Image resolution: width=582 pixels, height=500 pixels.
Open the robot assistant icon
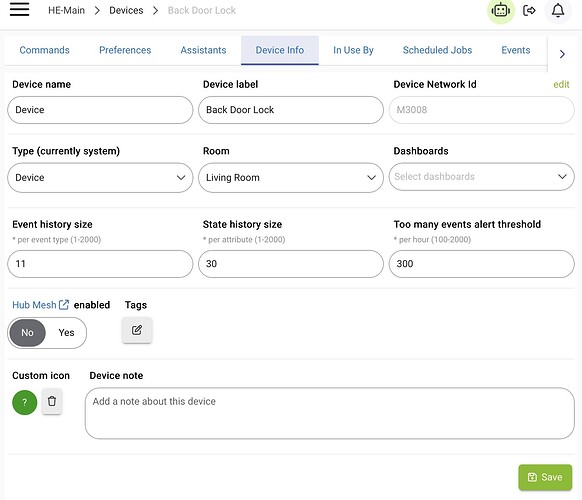coord(501,10)
